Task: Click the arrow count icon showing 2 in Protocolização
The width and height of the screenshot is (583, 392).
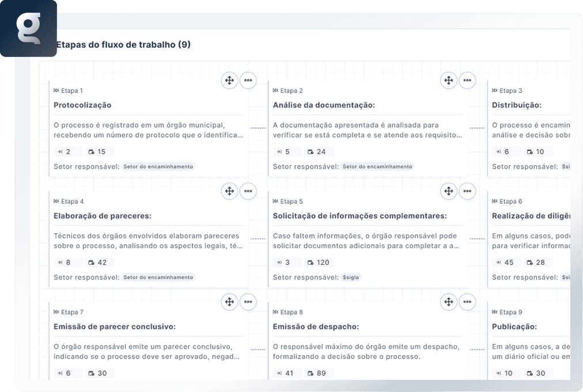Action: (x=60, y=151)
